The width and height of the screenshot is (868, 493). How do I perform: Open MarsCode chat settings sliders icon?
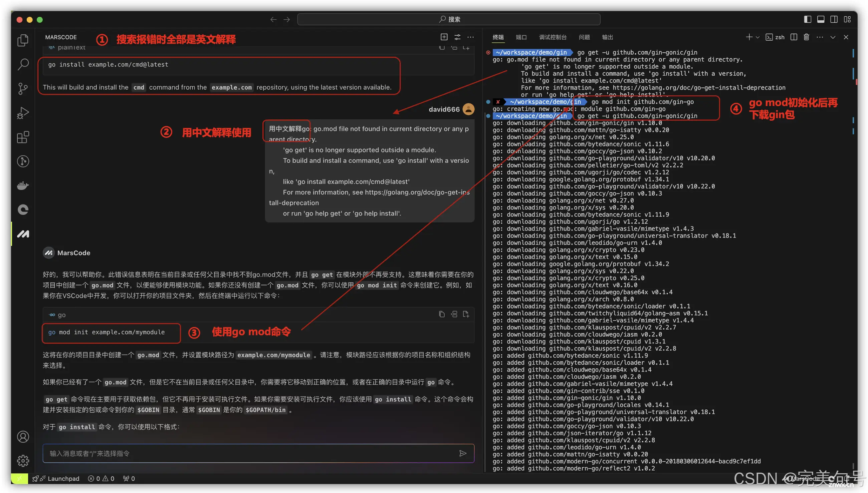click(x=457, y=37)
